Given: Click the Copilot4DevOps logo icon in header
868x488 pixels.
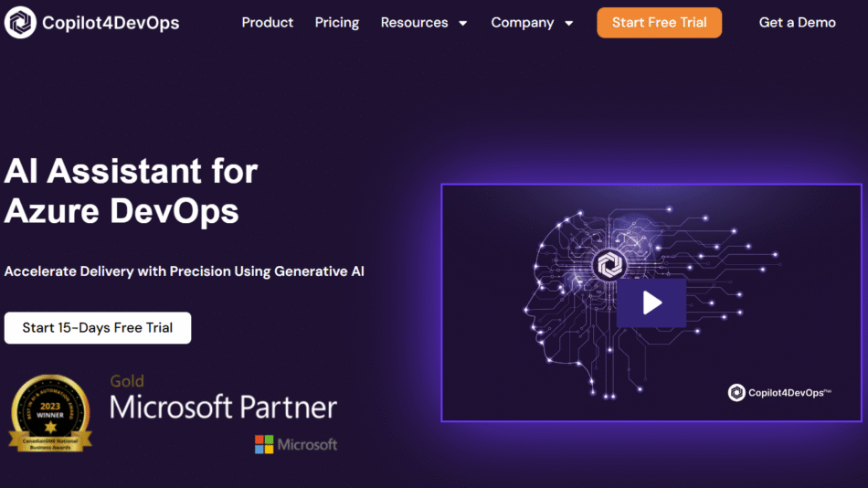Looking at the screenshot, I should (x=20, y=22).
